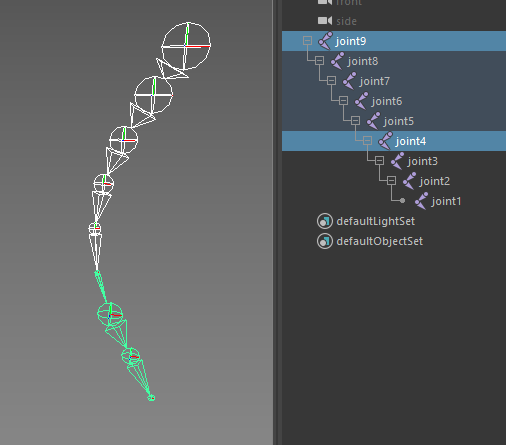Click the side camera icon

tap(325, 21)
